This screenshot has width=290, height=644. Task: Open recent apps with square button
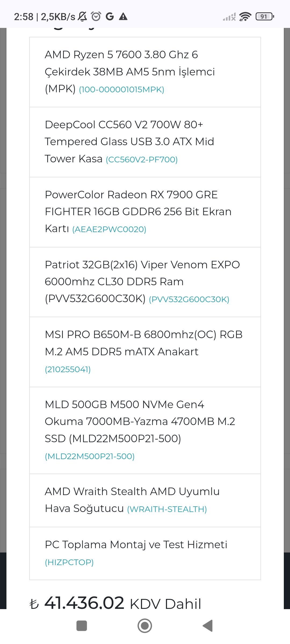pos(82,626)
